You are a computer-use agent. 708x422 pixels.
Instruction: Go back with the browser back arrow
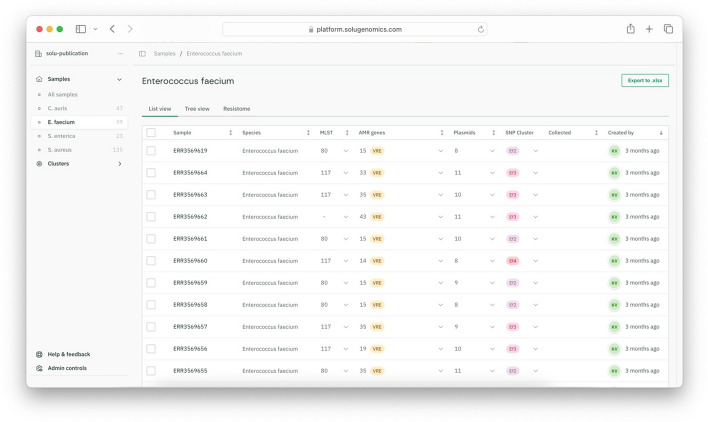(x=112, y=29)
